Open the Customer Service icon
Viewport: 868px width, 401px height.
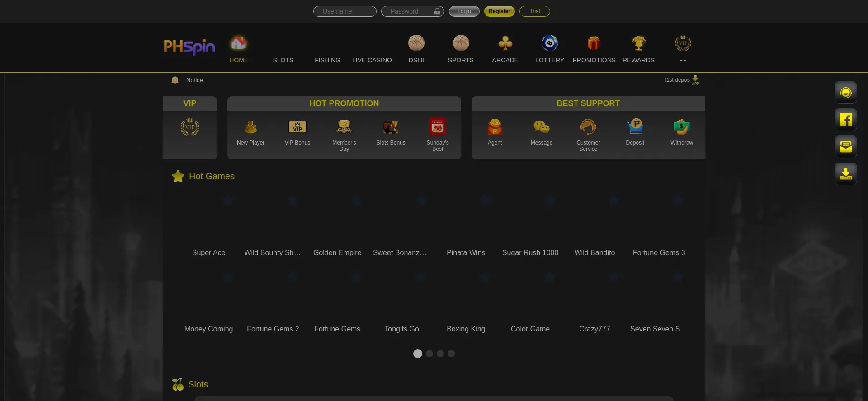pyautogui.click(x=588, y=127)
